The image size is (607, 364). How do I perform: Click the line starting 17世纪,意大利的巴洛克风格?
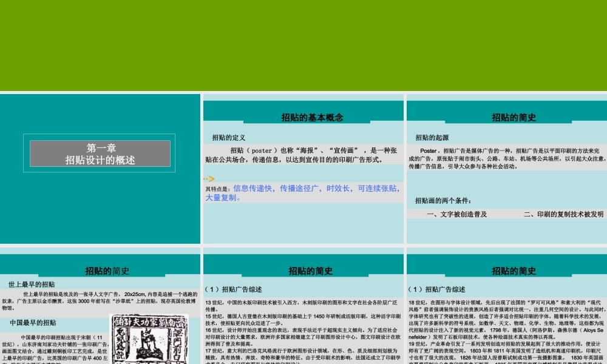(x=303, y=356)
